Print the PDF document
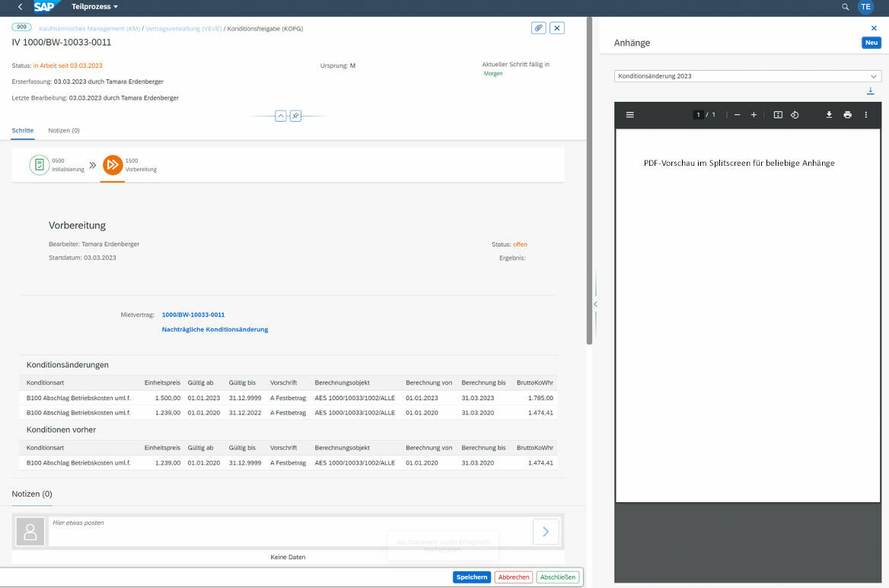The image size is (889, 588). click(847, 115)
